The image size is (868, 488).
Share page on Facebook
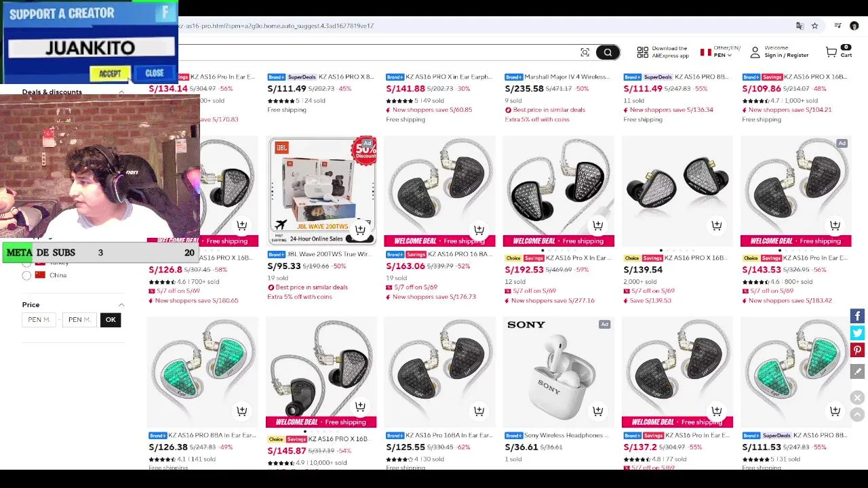tap(857, 316)
